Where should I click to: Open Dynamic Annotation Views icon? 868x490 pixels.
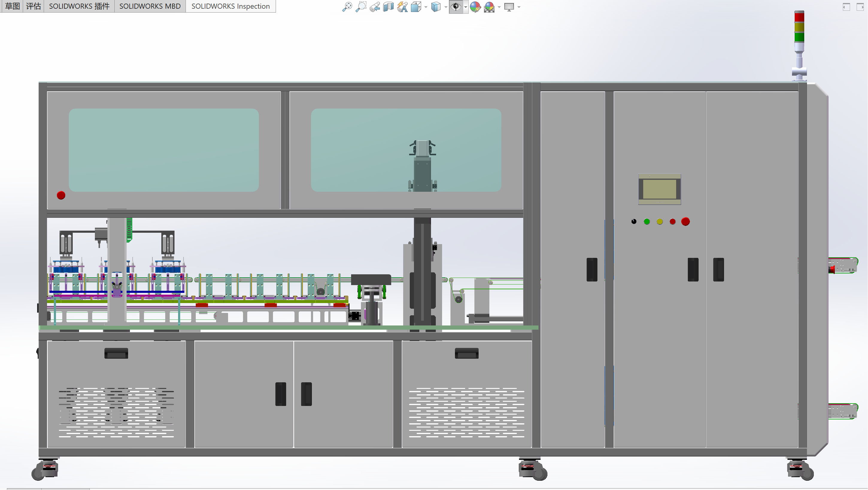pos(402,7)
